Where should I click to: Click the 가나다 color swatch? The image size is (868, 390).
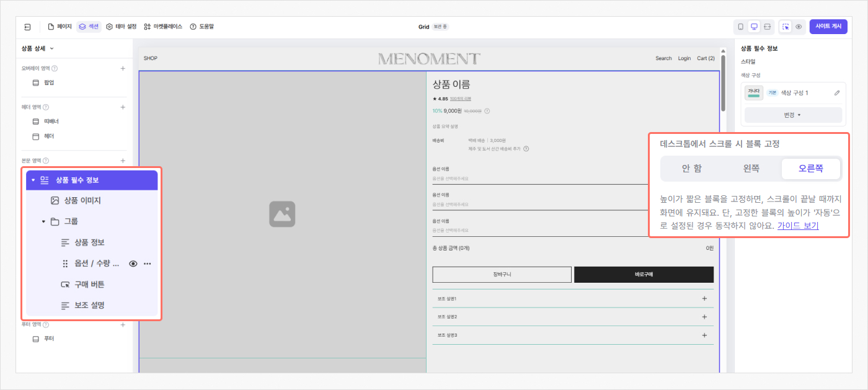pos(754,92)
